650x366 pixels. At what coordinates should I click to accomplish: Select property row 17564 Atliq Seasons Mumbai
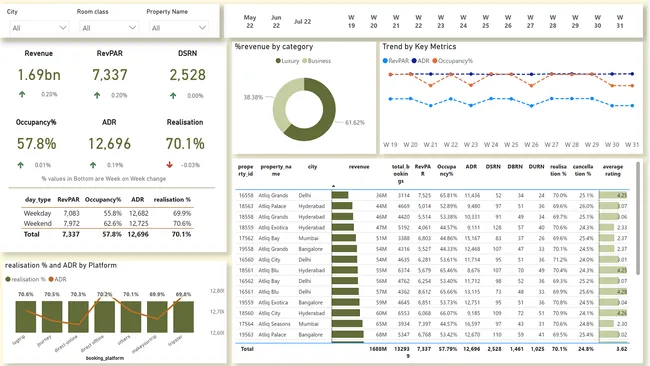click(432, 324)
